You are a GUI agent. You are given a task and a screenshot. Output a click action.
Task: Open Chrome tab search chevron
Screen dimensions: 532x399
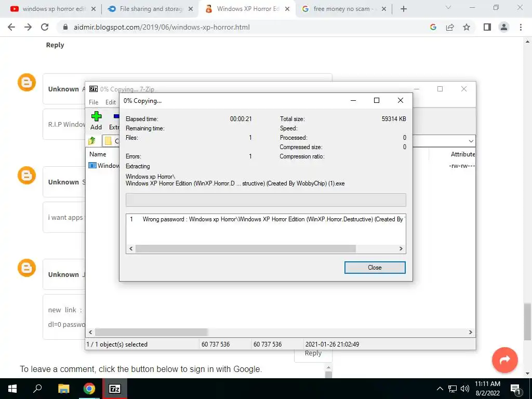[x=448, y=7]
